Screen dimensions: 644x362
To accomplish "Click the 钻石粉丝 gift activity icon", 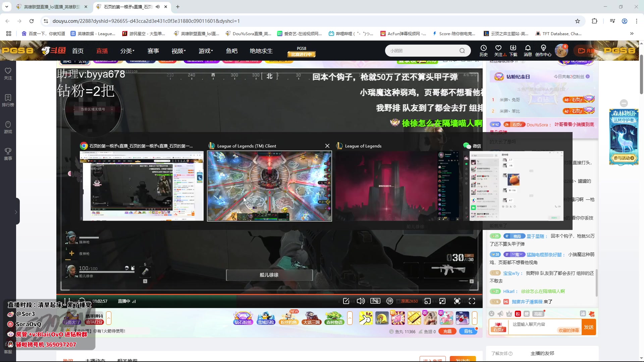I will pyautogui.click(x=243, y=318).
